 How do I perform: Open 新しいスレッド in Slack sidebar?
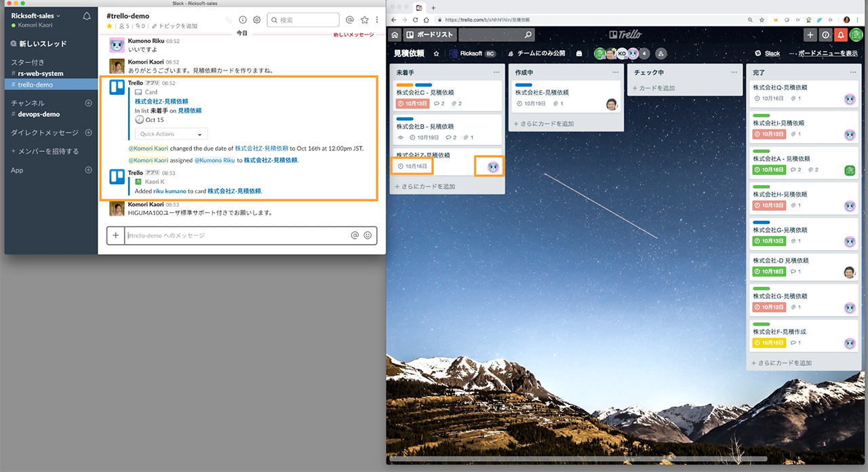(x=39, y=44)
